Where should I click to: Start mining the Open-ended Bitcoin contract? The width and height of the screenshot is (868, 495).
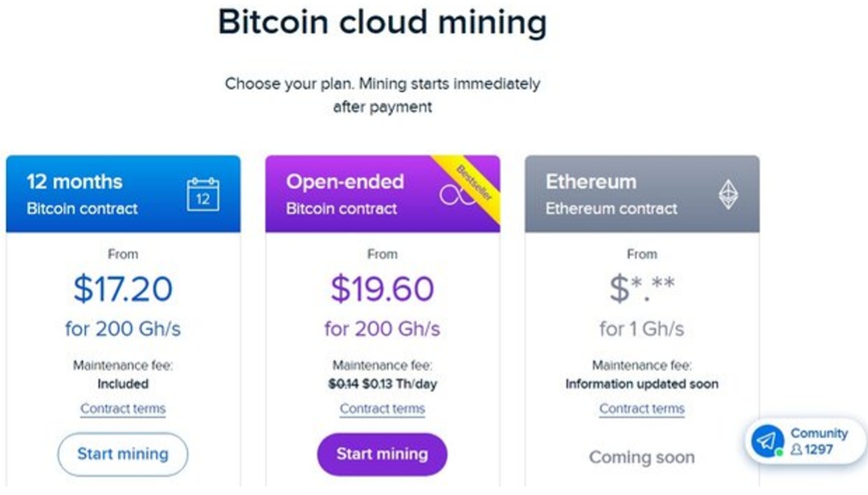[x=382, y=454]
